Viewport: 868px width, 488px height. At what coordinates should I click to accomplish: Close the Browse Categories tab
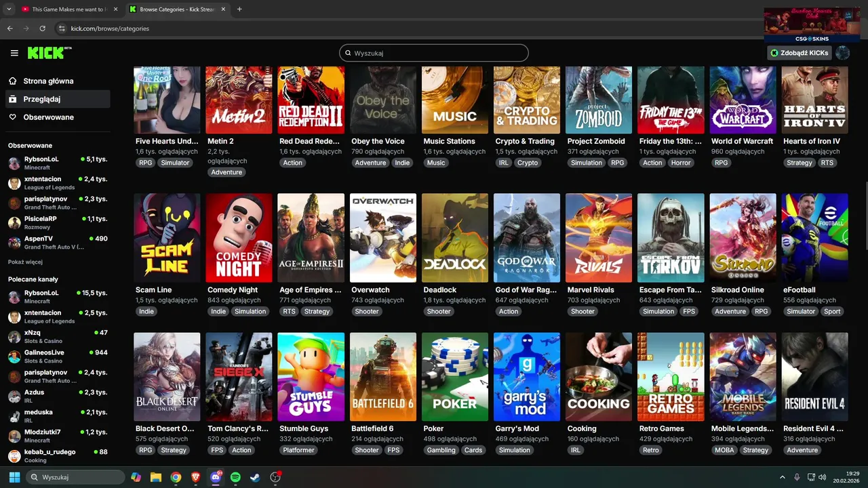point(222,9)
